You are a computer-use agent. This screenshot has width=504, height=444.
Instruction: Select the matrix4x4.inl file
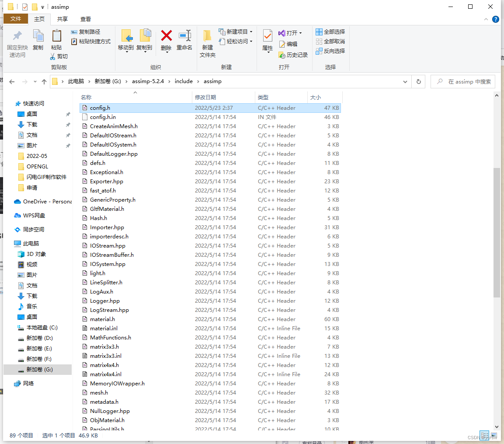[210, 374]
